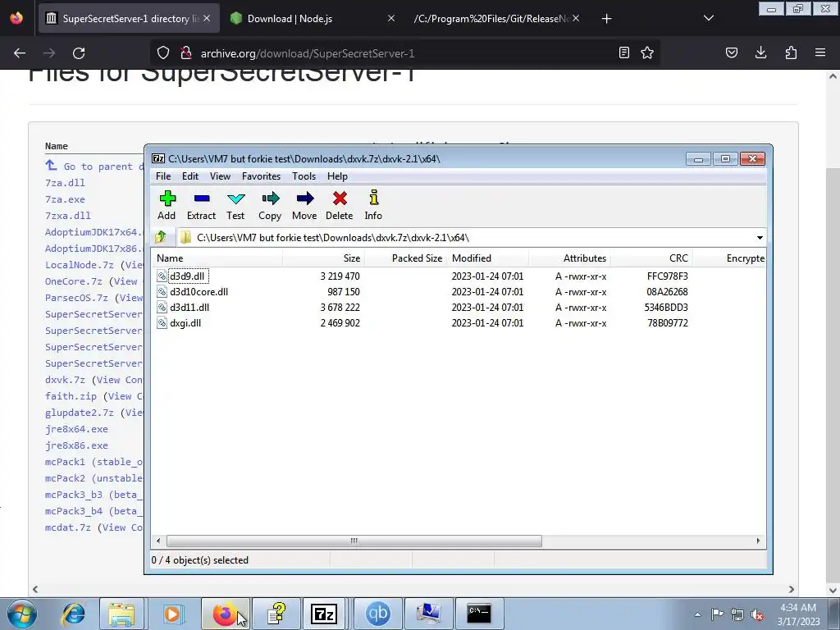This screenshot has height=630, width=840.
Task: Run the Test archive tool
Action: pyautogui.click(x=235, y=205)
